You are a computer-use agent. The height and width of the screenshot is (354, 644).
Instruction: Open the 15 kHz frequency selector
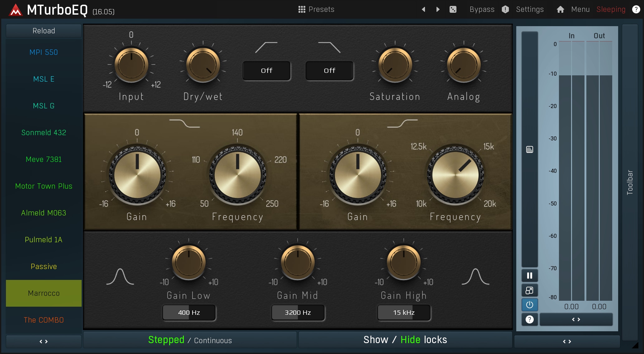click(404, 312)
